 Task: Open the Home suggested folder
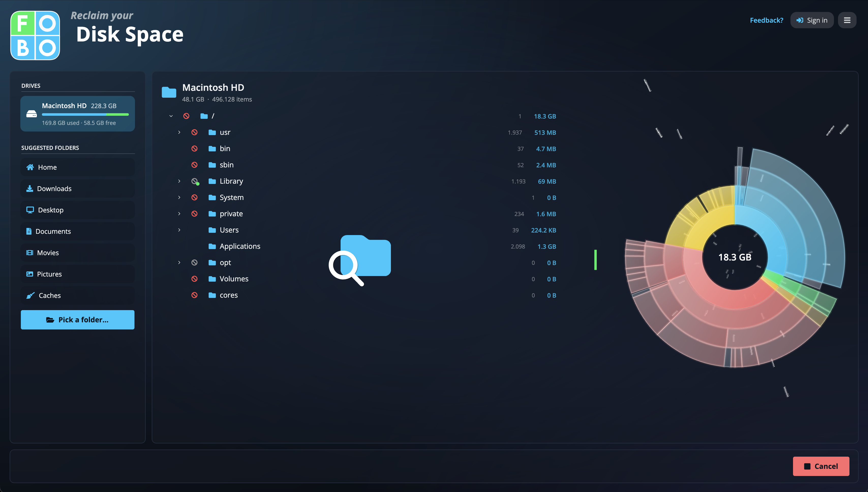[x=78, y=167]
